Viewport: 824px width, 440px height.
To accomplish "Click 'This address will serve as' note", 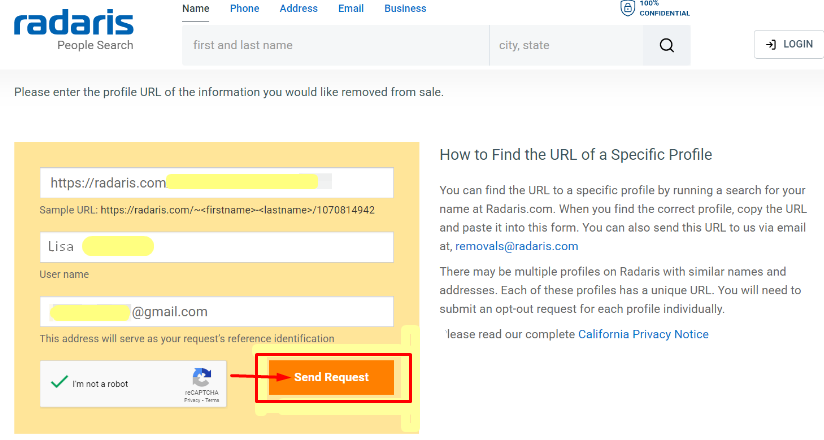I will [187, 339].
